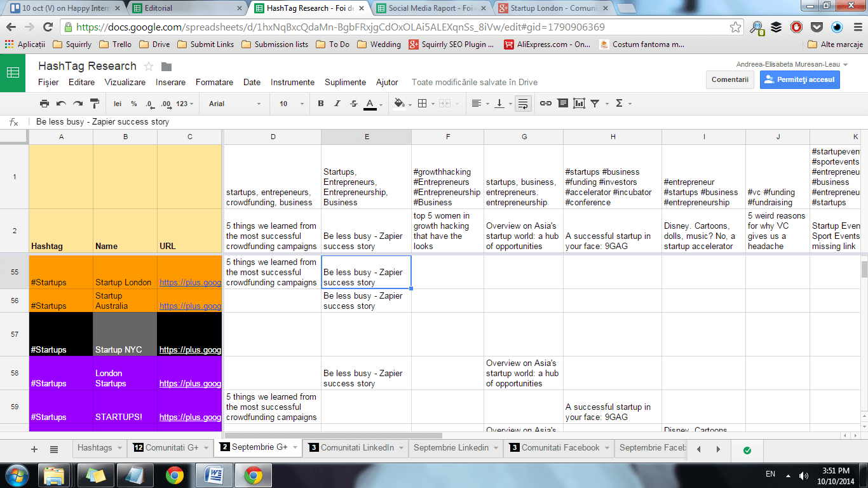
Task: Switch to the Comunitati G+ sheet tab
Action: pos(172,448)
